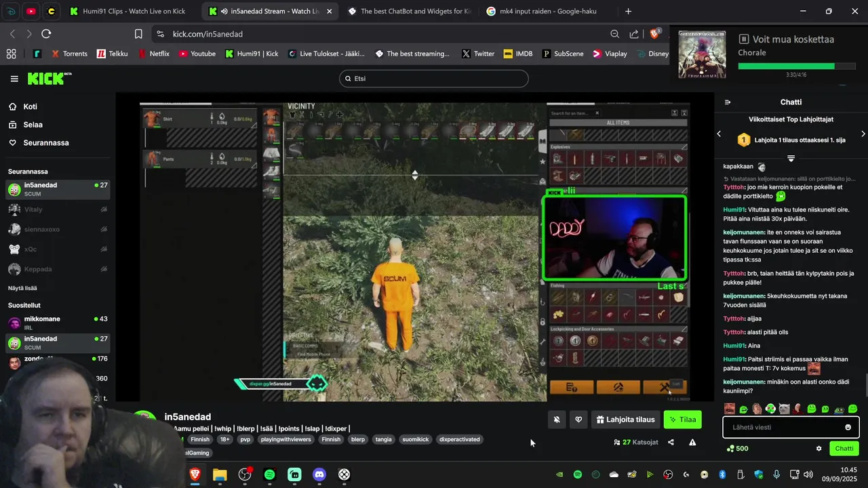
Task: Open the OneDrive cloud tray icon
Action: 614,474
